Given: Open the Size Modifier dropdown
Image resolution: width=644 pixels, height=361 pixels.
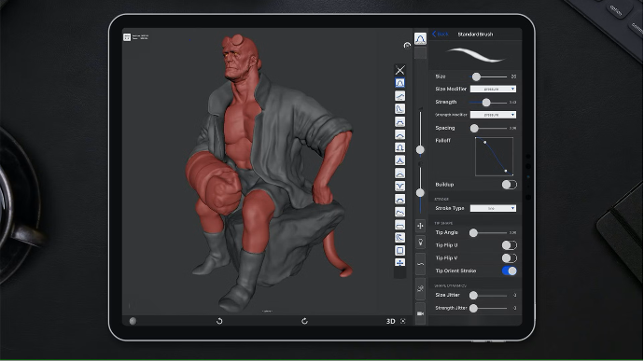Looking at the screenshot, I should click(493, 89).
